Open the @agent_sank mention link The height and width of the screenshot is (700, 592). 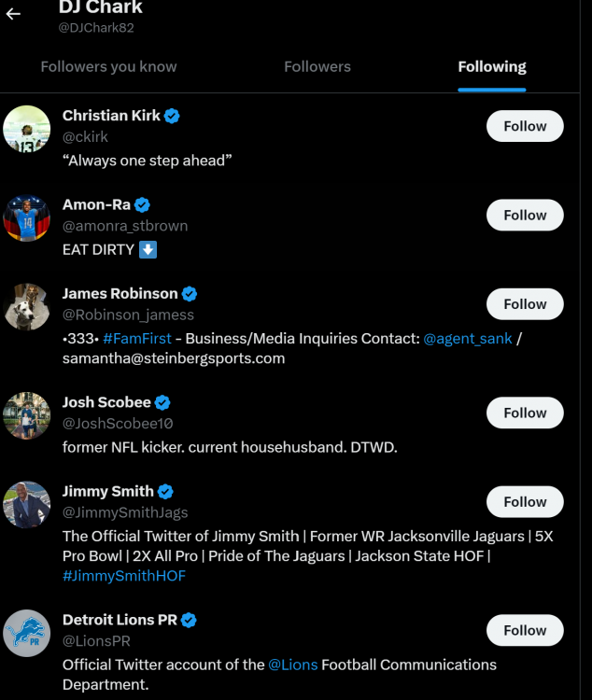[468, 338]
